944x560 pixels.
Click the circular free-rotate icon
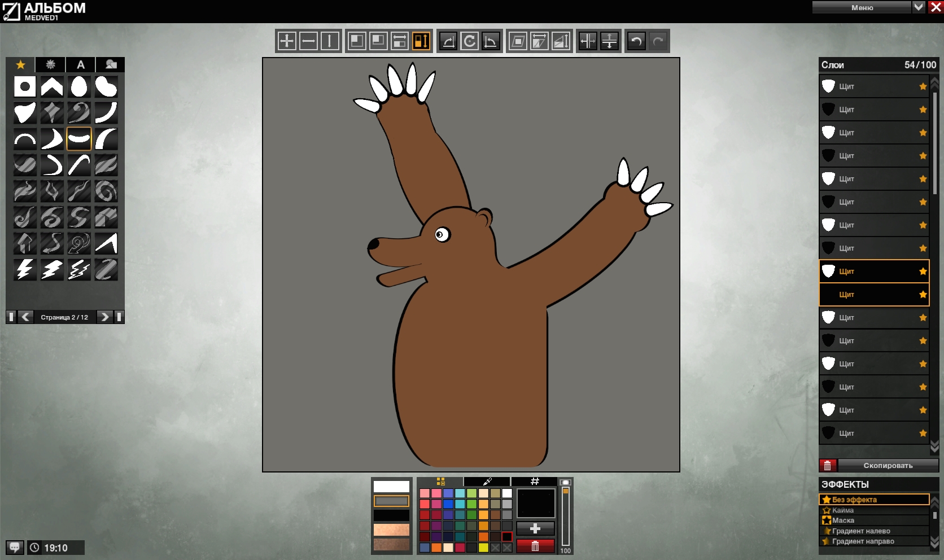[x=469, y=41]
